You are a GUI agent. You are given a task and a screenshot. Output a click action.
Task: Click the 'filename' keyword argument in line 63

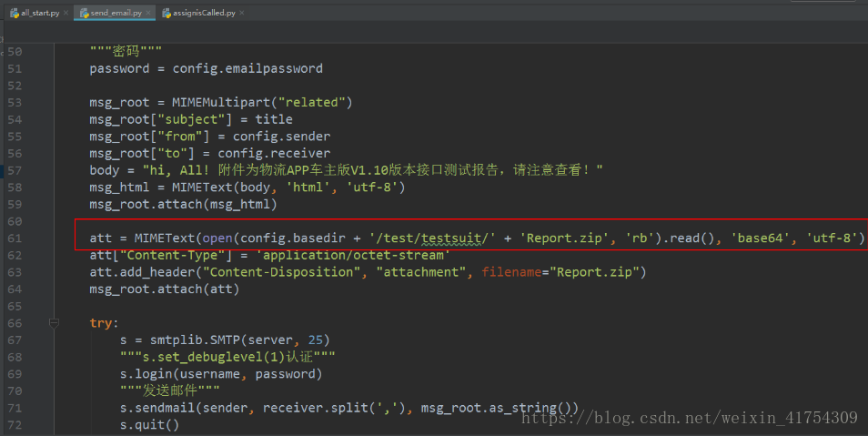click(511, 272)
